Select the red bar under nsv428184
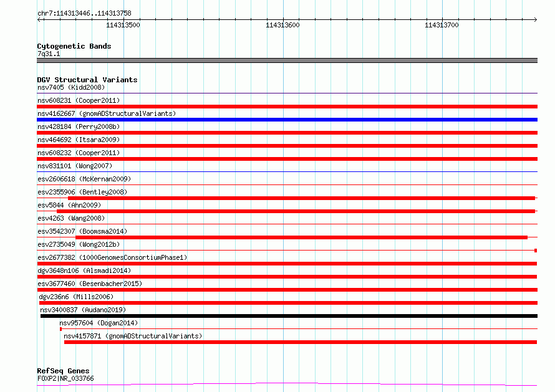 tap(287, 133)
